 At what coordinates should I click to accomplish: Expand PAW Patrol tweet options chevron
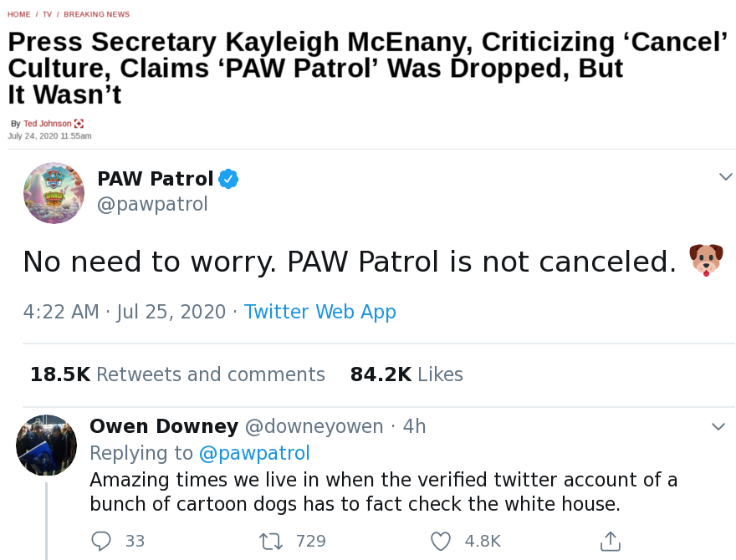726,176
